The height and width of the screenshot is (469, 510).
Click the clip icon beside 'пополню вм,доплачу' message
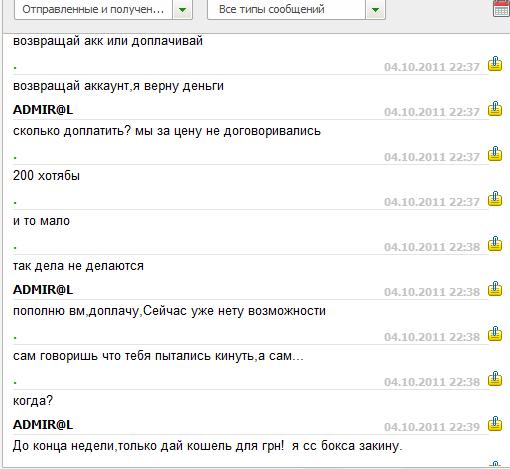point(495,289)
